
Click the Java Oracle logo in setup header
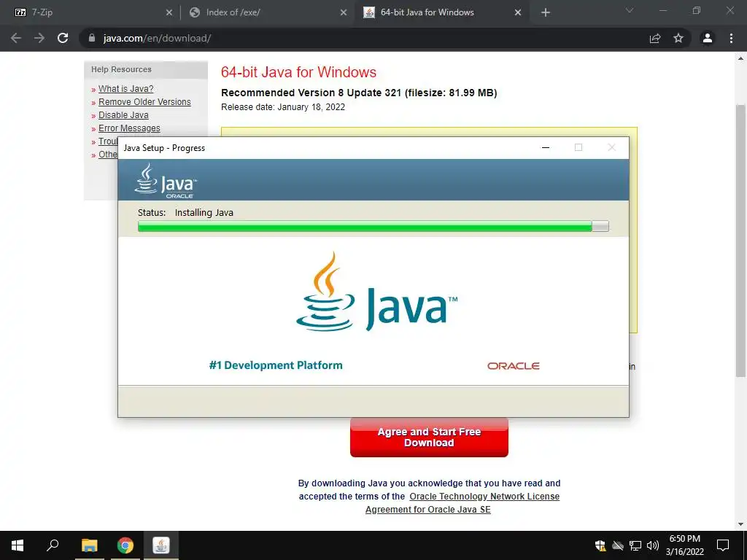click(166, 181)
